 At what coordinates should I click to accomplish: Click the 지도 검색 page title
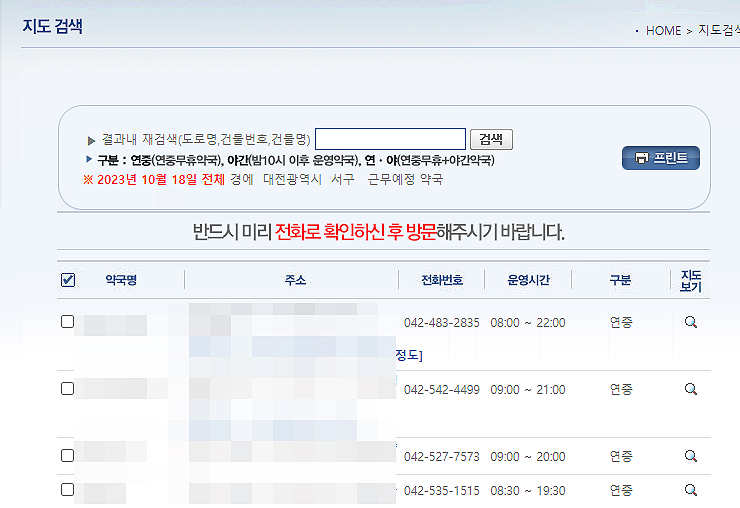pos(52,26)
